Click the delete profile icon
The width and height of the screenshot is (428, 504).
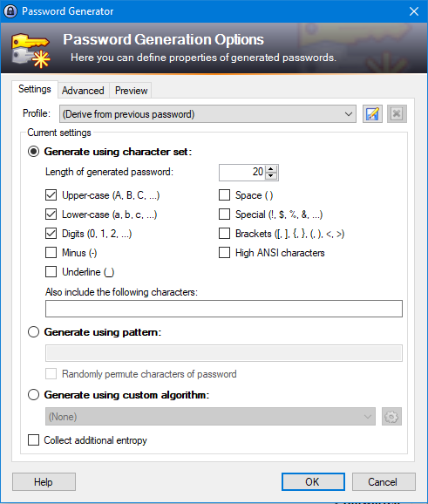click(397, 113)
